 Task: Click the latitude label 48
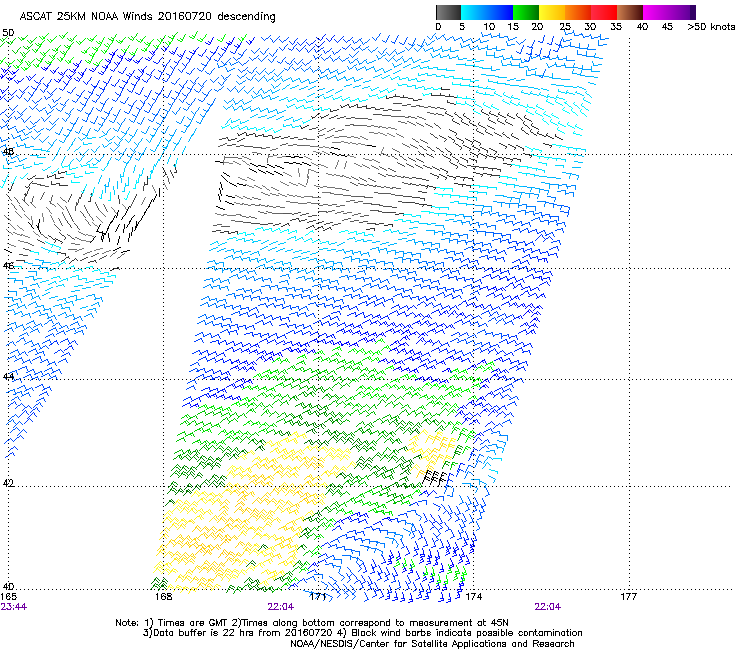8,152
